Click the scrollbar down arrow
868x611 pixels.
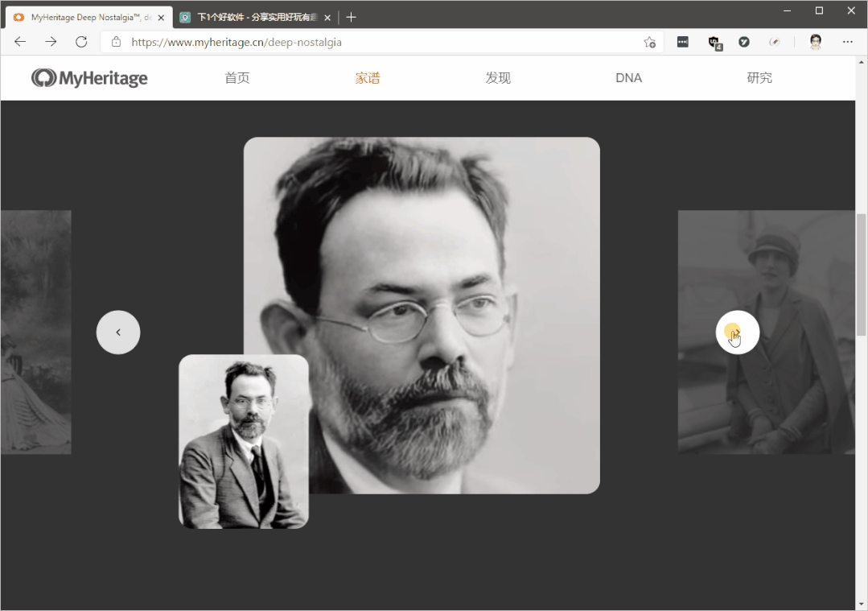point(862,605)
